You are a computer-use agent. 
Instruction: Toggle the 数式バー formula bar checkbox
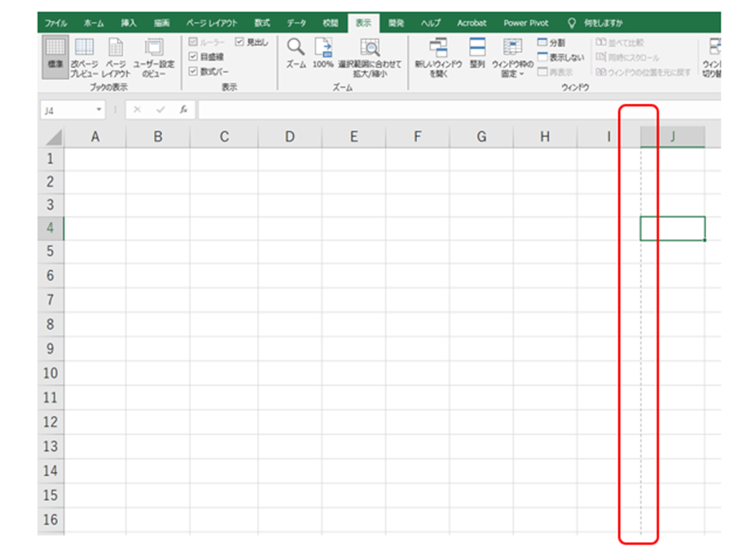pyautogui.click(x=194, y=72)
